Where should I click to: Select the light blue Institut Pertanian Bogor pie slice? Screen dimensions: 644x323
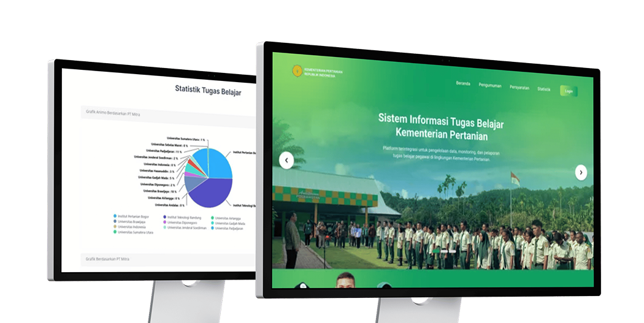(220, 164)
